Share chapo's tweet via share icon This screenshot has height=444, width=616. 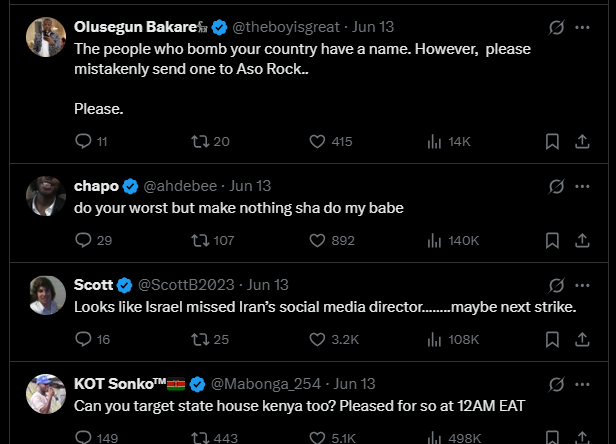[582, 240]
